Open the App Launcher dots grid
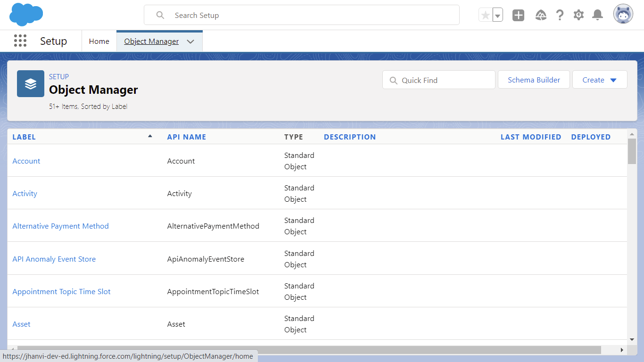Image resolution: width=644 pixels, height=362 pixels. tap(20, 41)
